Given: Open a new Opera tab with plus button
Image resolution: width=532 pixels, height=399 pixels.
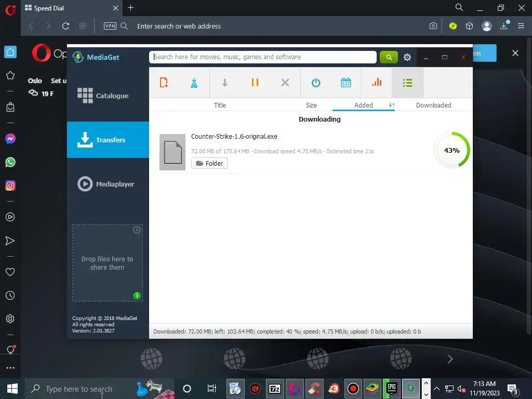Looking at the screenshot, I should click(x=130, y=7).
